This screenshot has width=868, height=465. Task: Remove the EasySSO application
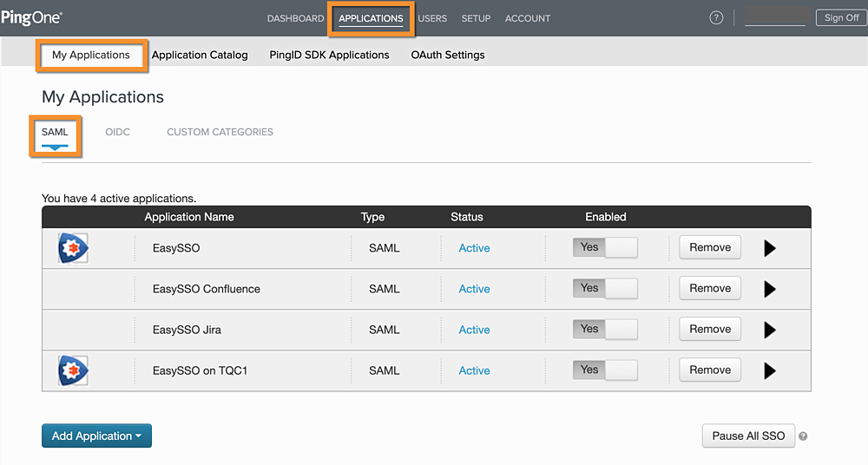(710, 247)
